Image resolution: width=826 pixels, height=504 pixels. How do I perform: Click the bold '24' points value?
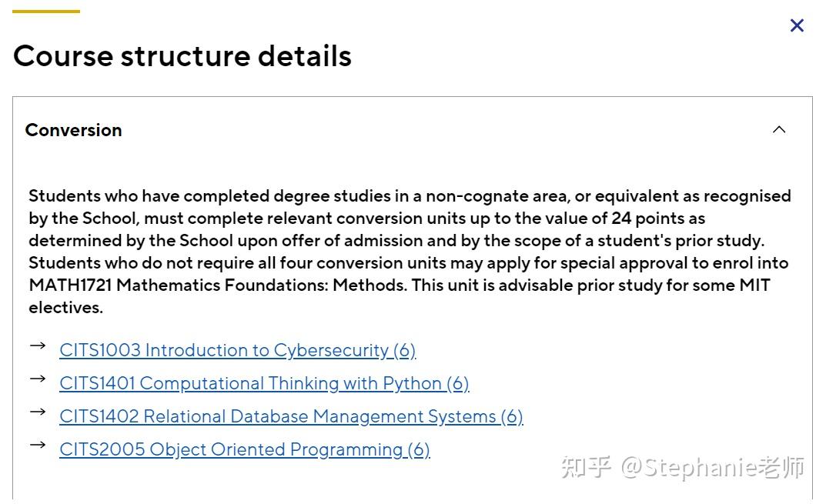(x=621, y=218)
